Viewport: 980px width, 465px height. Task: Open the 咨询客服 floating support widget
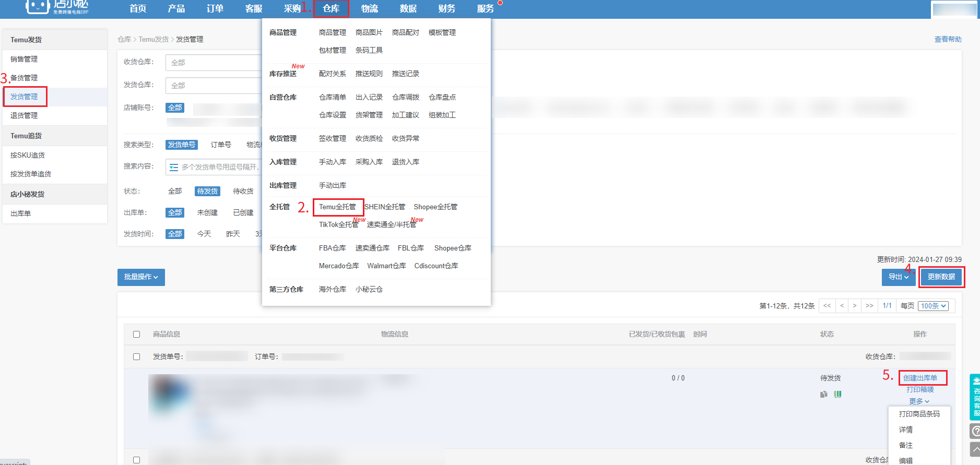pyautogui.click(x=974, y=397)
